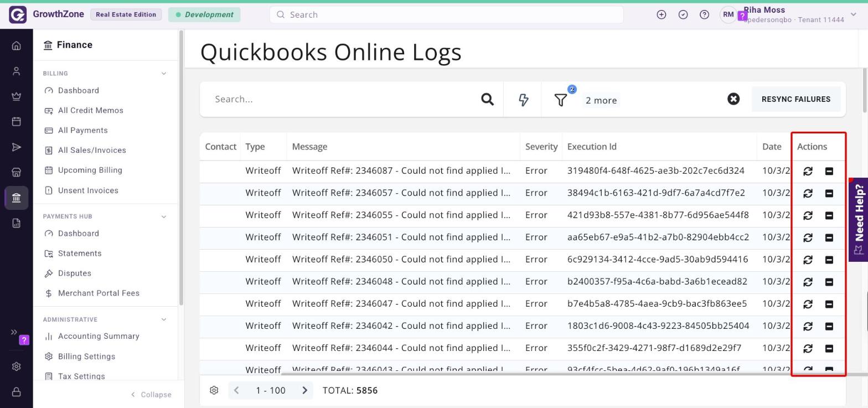Open the filter funnel with 2 badge
Viewport: 868px width, 408px height.
tap(561, 100)
